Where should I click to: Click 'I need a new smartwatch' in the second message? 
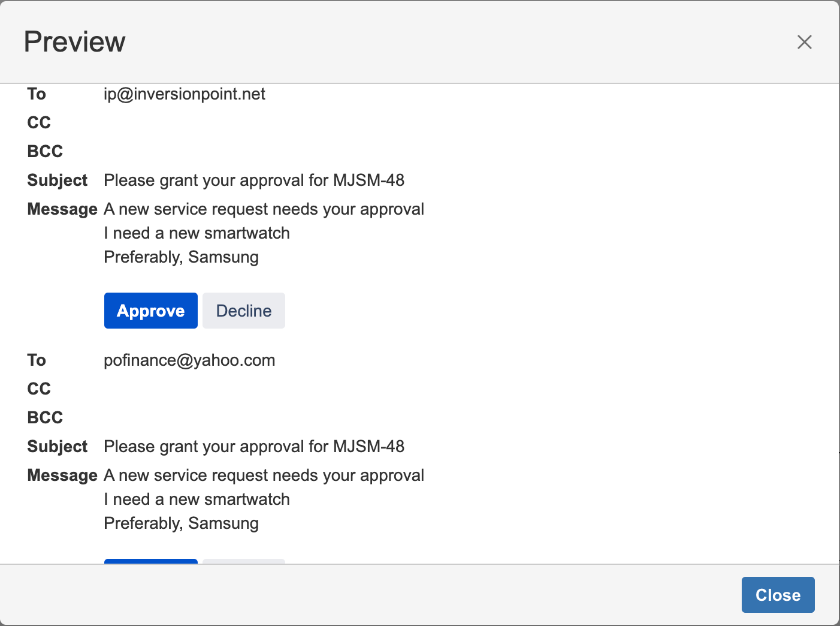click(197, 499)
